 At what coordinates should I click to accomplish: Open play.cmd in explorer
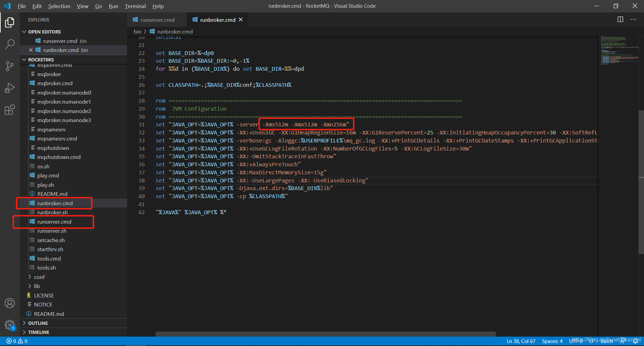click(x=73, y=175)
